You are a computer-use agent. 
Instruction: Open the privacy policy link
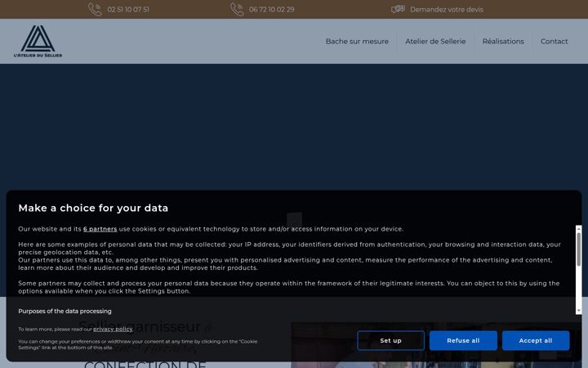point(113,330)
